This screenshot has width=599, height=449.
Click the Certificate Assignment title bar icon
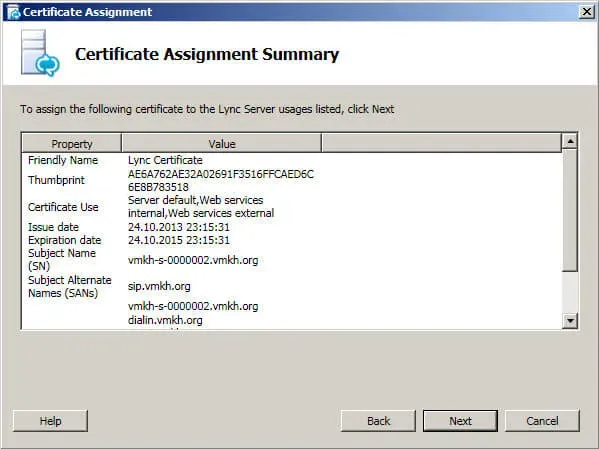13,12
